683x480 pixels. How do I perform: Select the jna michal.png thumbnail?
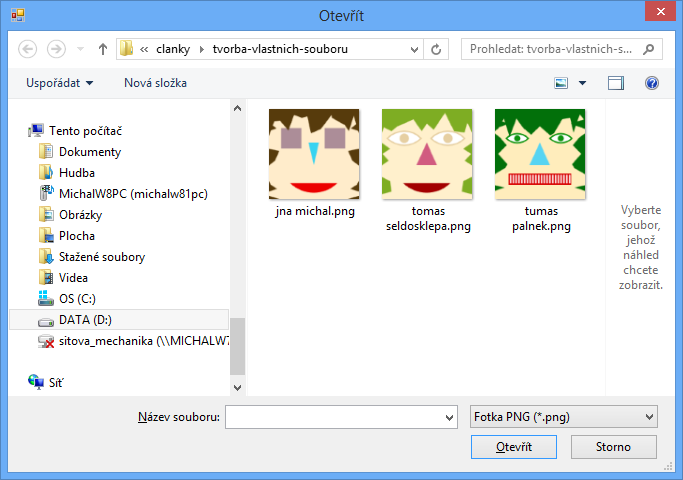pyautogui.click(x=314, y=154)
